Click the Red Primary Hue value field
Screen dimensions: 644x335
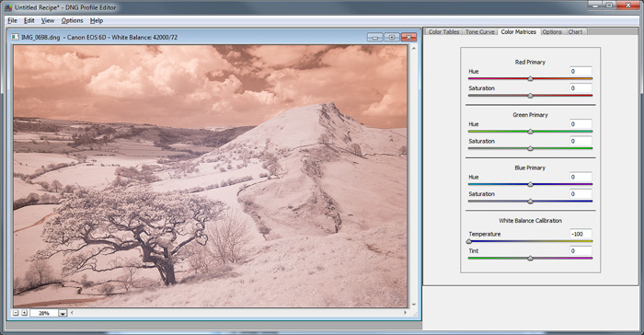[581, 71]
